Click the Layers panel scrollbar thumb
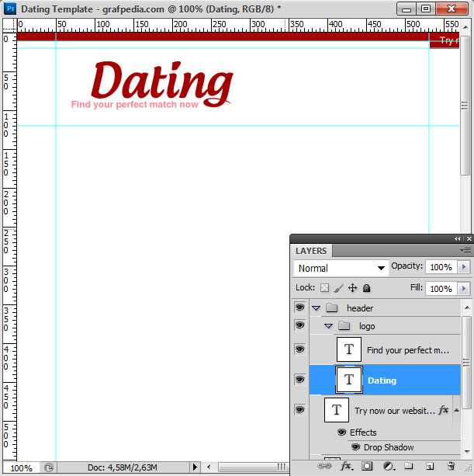Viewport: 474px width, 476px height. tap(467, 362)
